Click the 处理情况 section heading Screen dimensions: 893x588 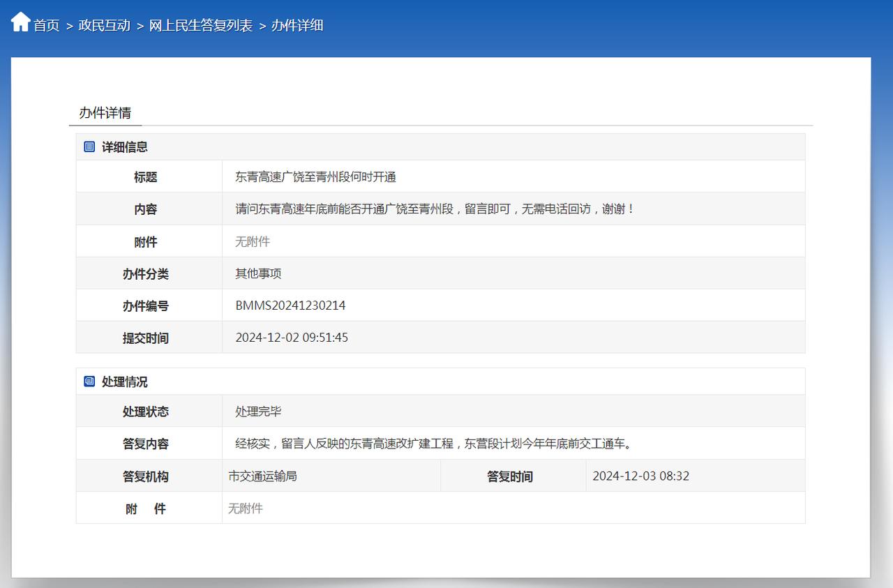pyautogui.click(x=125, y=382)
